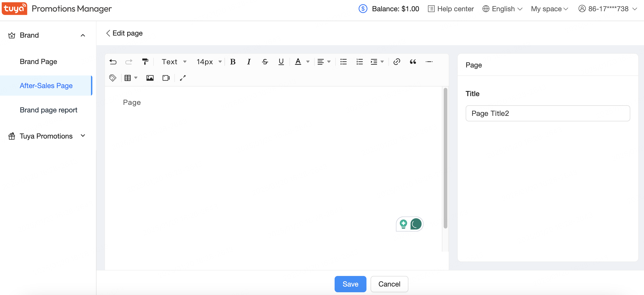
Task: Open the Text style dropdown
Action: pos(174,62)
